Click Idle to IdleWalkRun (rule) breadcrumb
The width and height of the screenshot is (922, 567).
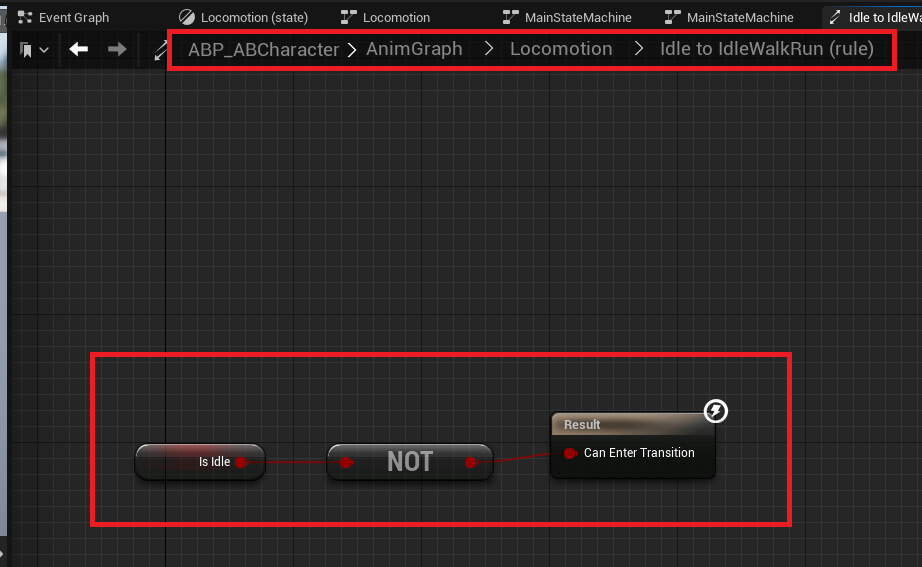767,49
